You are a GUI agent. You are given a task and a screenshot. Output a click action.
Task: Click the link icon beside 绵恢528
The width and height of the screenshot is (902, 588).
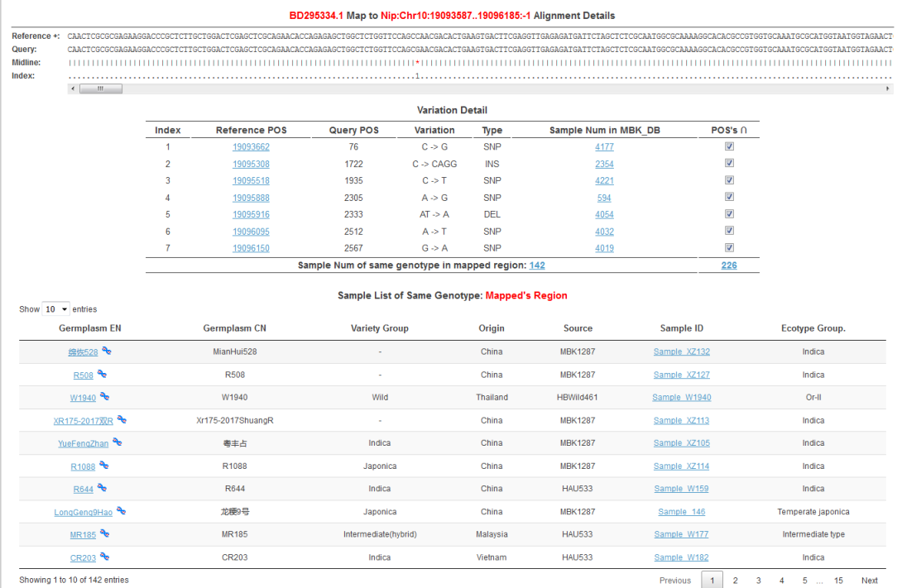[107, 351]
